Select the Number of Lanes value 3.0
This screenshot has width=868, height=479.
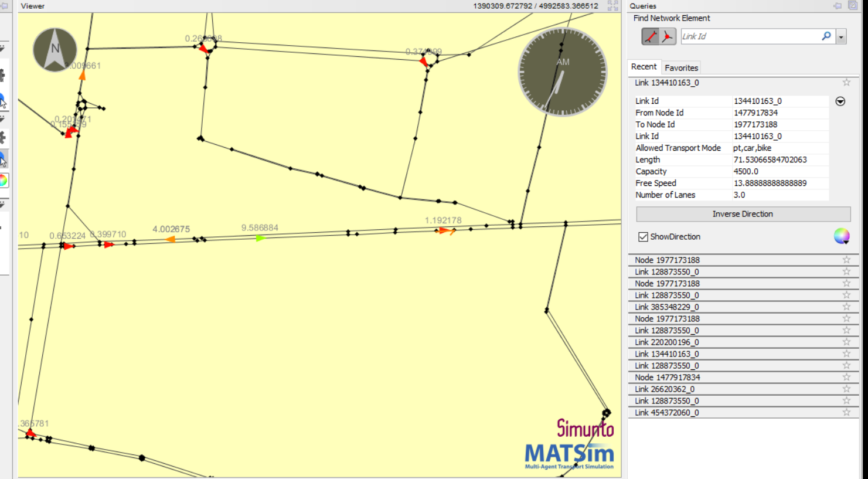(739, 195)
